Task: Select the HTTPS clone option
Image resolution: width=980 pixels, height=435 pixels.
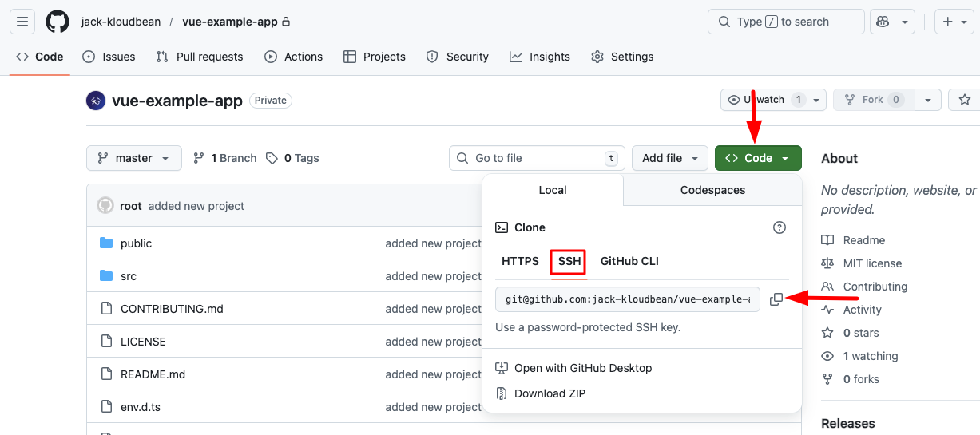Action: point(520,261)
